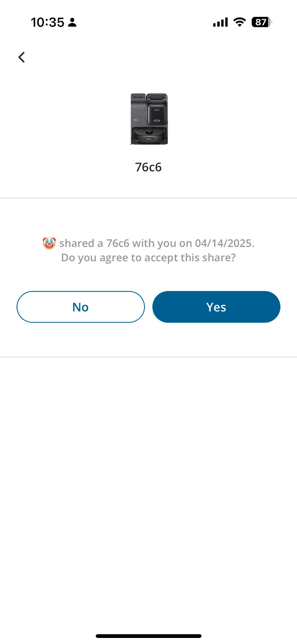The image size is (297, 644).
Task: Tap the 04/14/2025 share date
Action: 224,243
